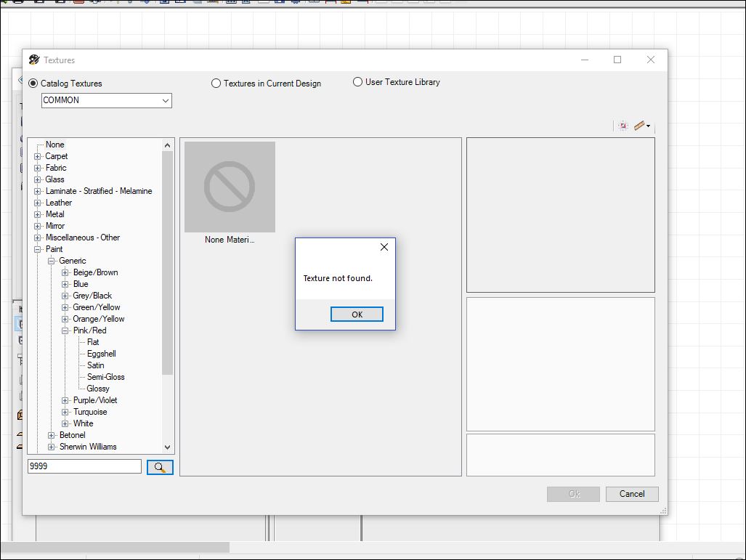Select the None Material thumbnail
This screenshot has height=560, width=746.
[230, 187]
